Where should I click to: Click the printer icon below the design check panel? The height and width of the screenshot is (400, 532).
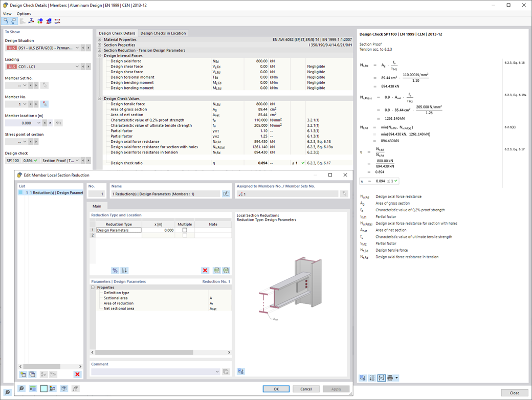[x=389, y=378]
